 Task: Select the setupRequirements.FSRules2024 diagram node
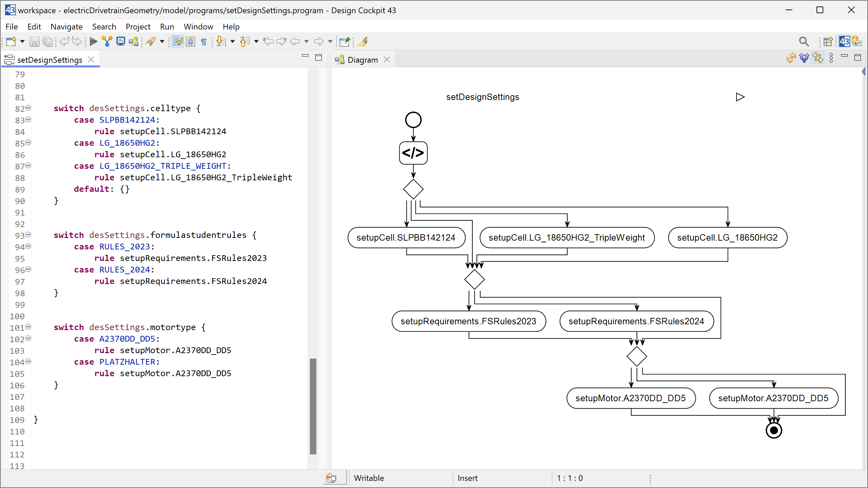636,321
